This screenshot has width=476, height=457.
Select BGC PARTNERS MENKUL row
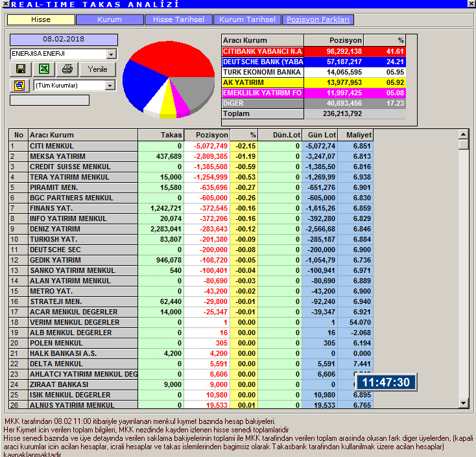(191, 198)
